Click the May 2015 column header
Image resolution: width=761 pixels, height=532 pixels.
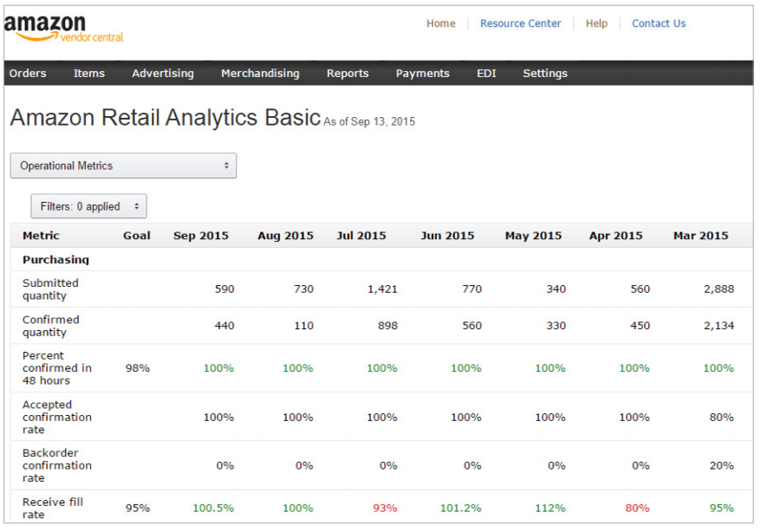[x=533, y=236]
